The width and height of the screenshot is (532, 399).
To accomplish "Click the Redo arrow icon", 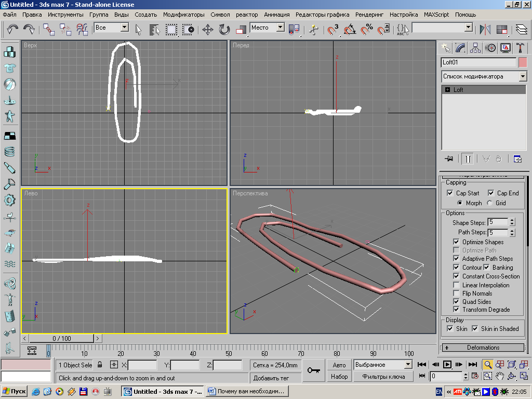I will pyautogui.click(x=29, y=29).
